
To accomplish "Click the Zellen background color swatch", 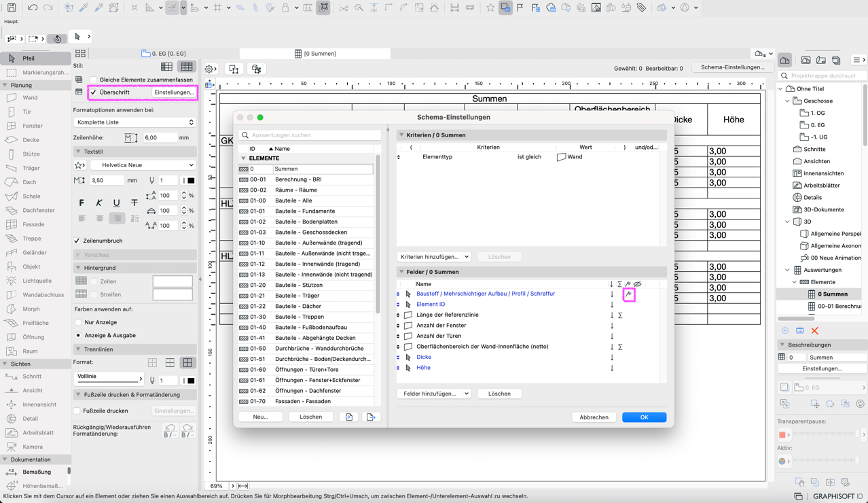I will click(x=173, y=281).
